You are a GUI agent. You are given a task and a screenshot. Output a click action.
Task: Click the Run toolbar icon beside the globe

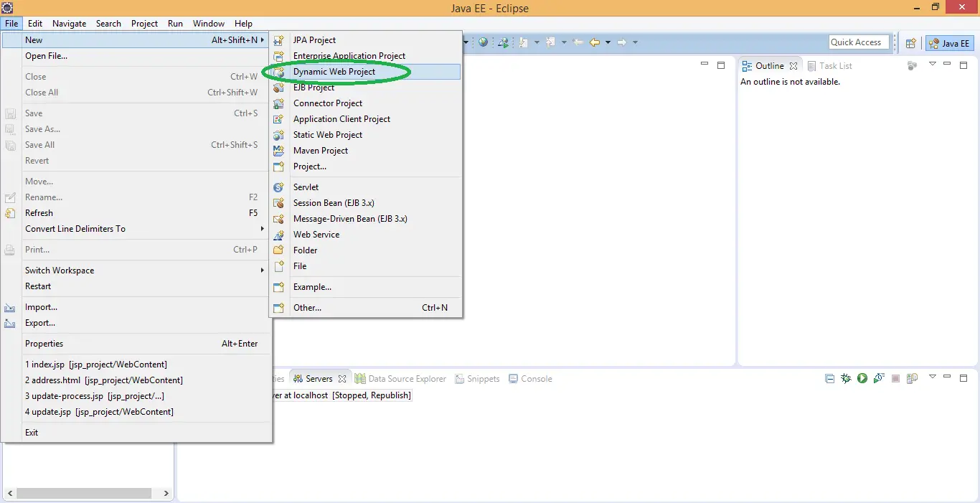(503, 42)
